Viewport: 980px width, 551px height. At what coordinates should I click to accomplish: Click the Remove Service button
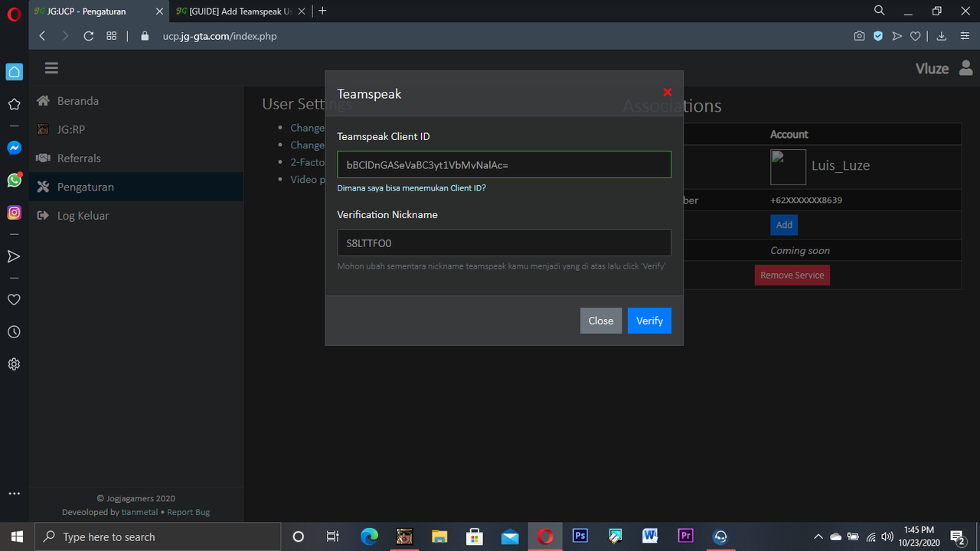pyautogui.click(x=792, y=275)
